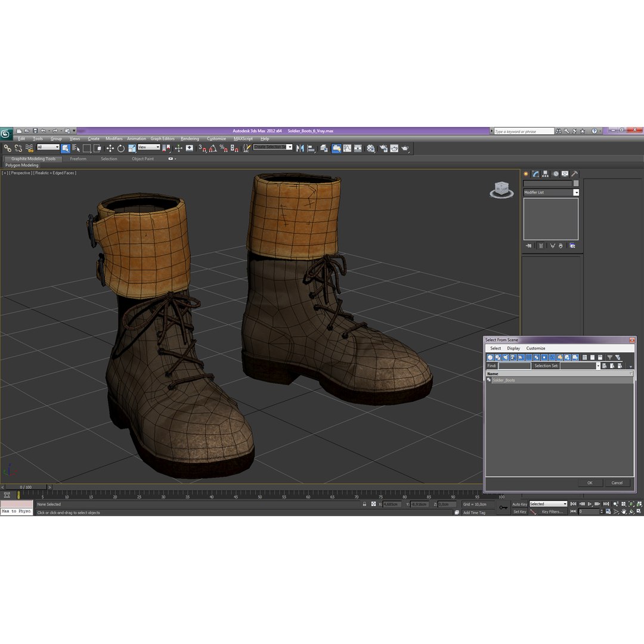The width and height of the screenshot is (644, 644).
Task: Open Display menu in Select From Scene
Action: [513, 348]
